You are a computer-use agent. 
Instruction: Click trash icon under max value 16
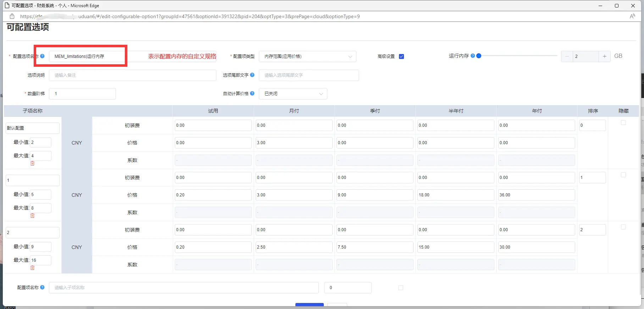tap(32, 268)
